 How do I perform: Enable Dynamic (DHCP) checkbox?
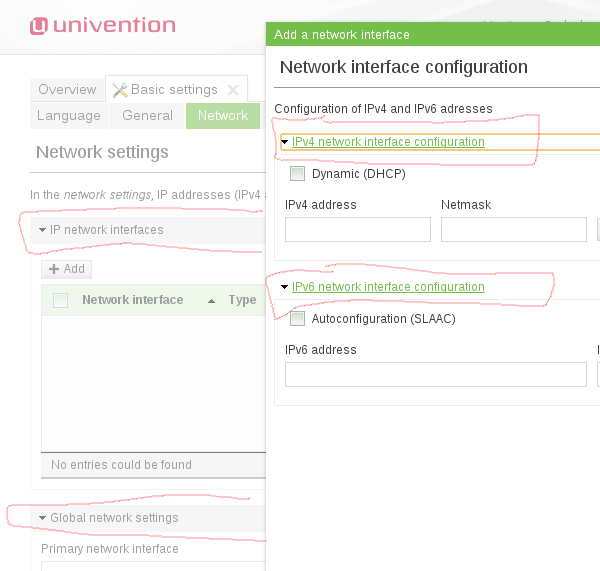(297, 174)
